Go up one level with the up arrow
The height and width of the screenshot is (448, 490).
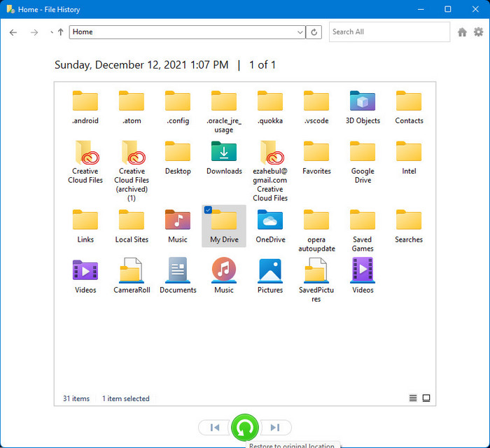click(61, 32)
